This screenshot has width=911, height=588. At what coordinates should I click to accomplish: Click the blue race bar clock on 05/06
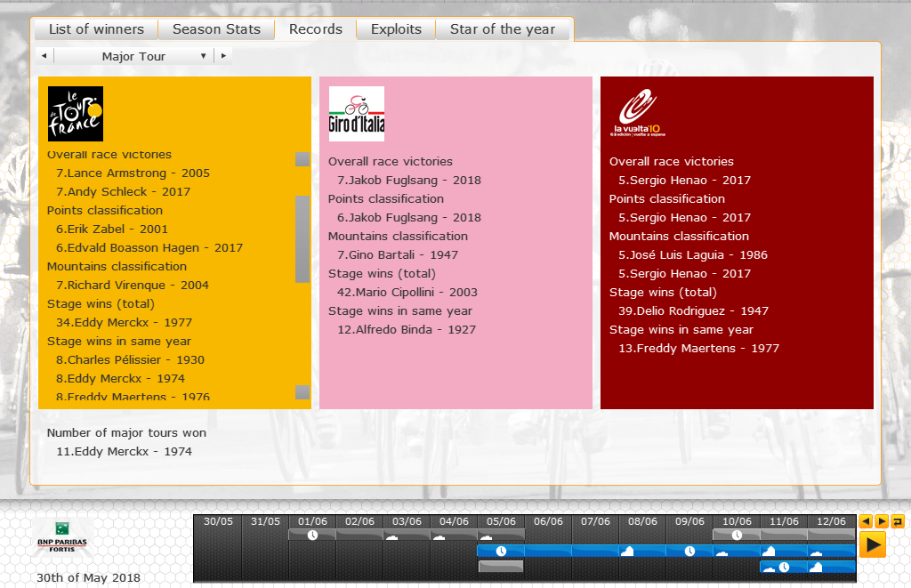(501, 551)
